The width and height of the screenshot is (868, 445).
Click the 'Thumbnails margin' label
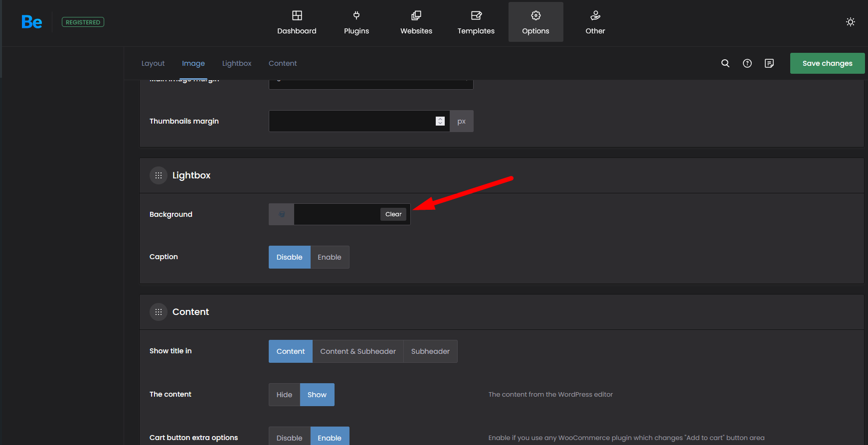[x=184, y=121]
